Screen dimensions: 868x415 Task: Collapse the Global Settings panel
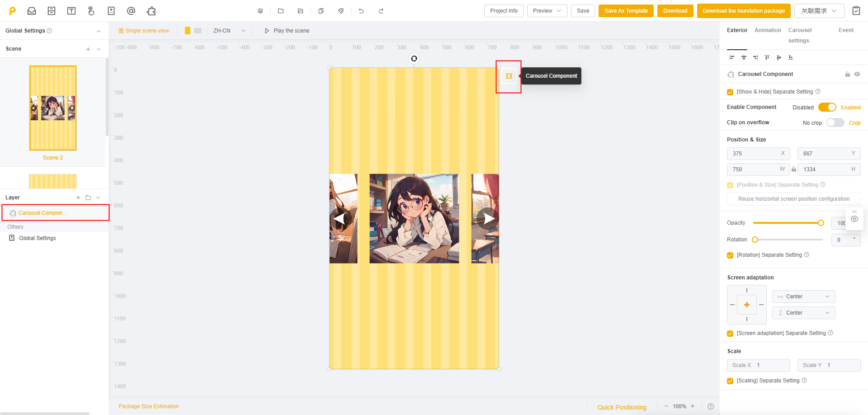[x=99, y=31]
